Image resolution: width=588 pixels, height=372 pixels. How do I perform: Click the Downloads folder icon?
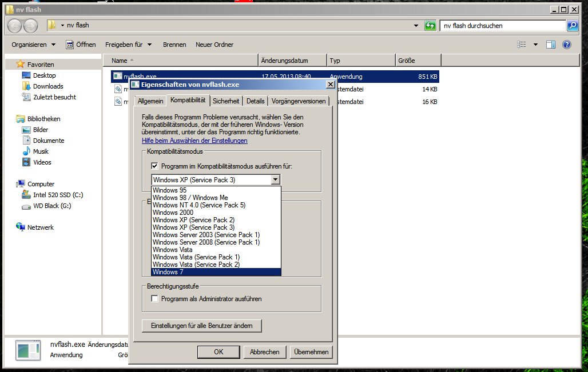[x=26, y=86]
